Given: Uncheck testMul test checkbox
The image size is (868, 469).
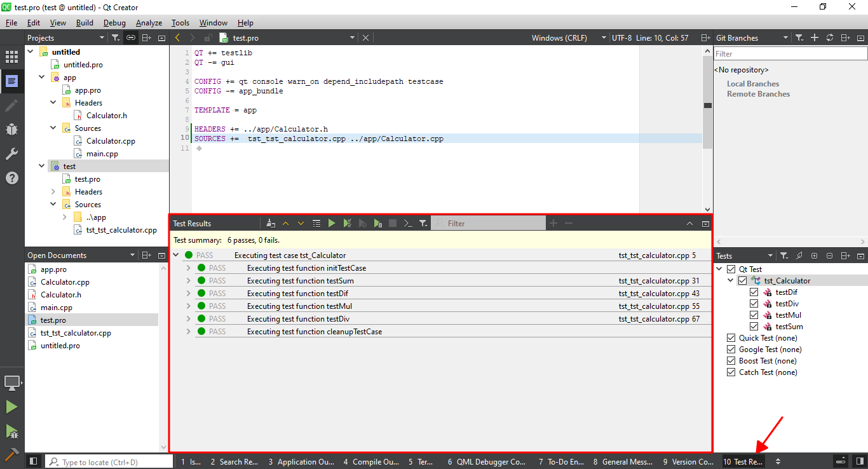Looking at the screenshot, I should point(754,315).
